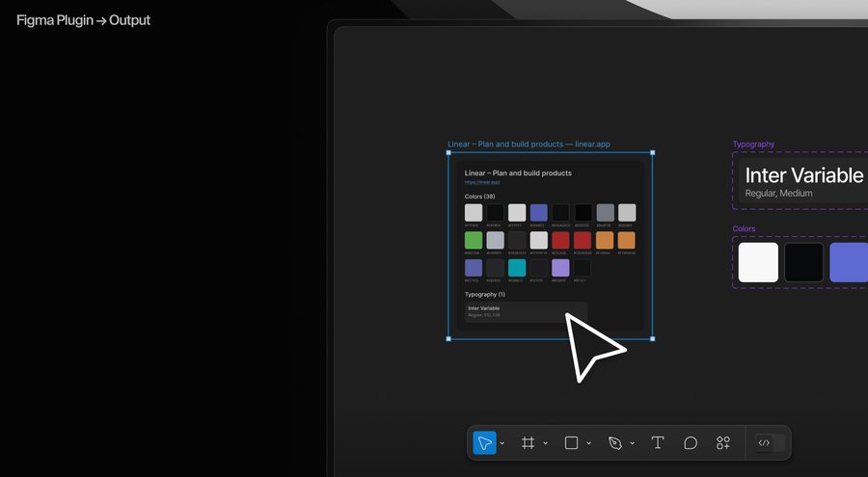Select the Text tool
The image size is (868, 477).
pyautogui.click(x=658, y=442)
